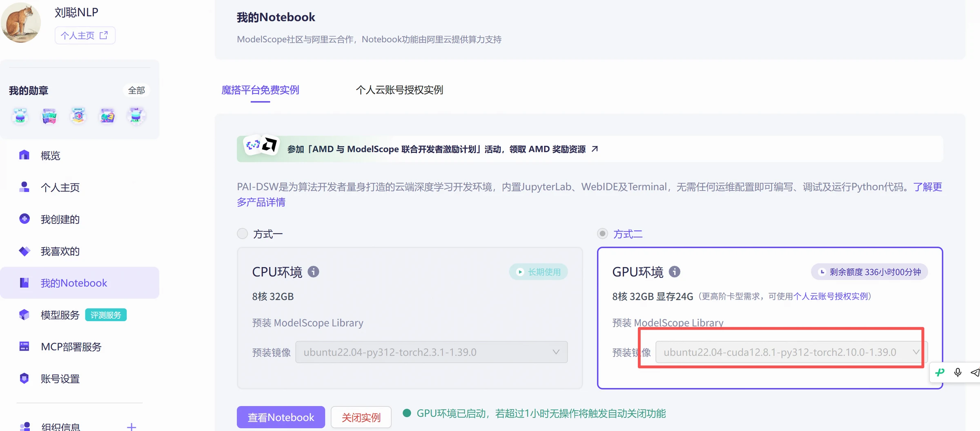The image size is (980, 431).
Task: Select the 方式一 radio button
Action: coord(243,234)
